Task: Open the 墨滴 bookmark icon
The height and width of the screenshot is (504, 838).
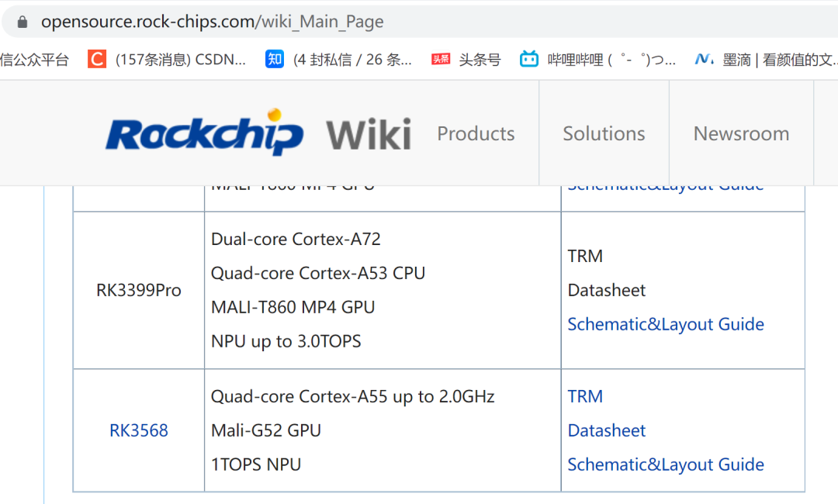Action: [705, 59]
